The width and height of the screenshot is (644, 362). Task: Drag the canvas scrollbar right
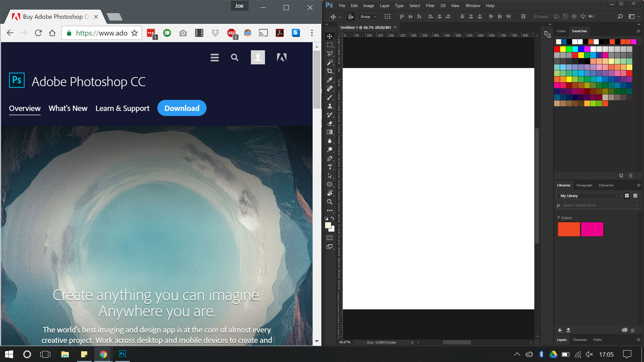(529, 343)
